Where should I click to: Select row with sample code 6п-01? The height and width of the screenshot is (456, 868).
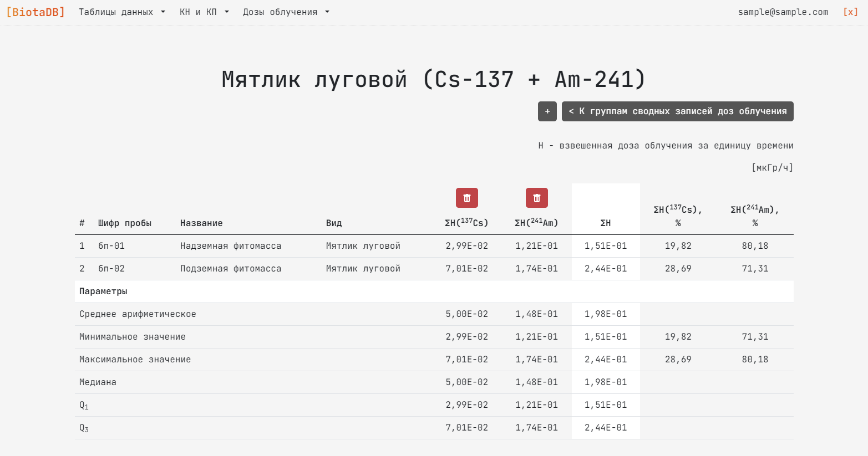[x=111, y=246]
